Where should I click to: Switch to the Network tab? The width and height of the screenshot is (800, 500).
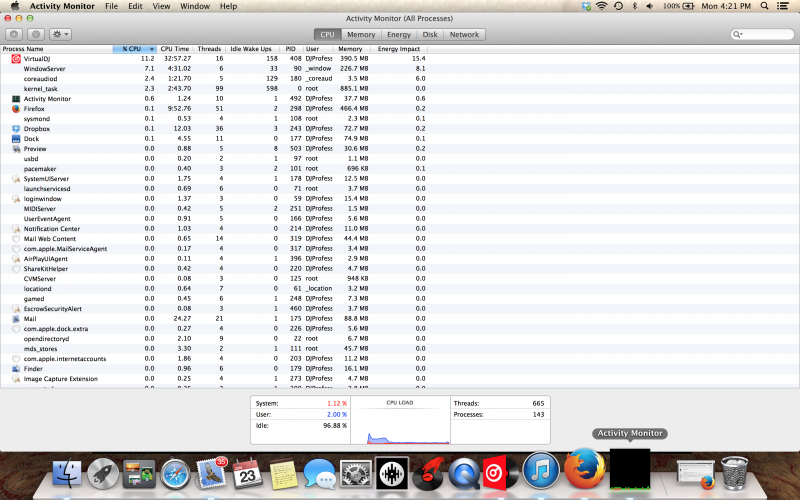[x=464, y=34]
